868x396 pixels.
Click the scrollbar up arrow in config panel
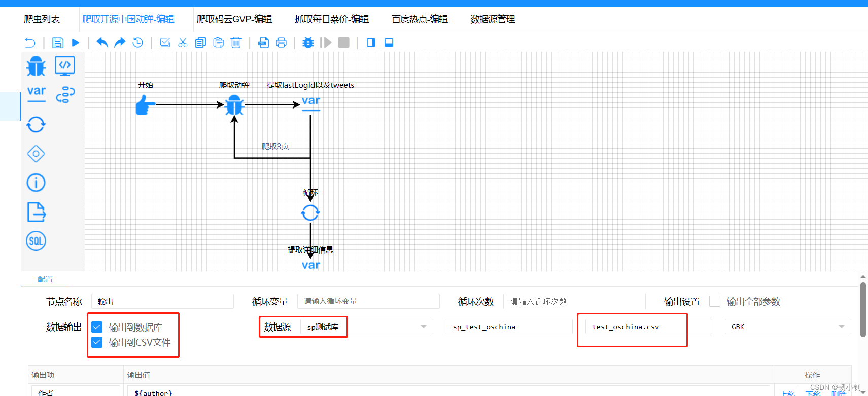863,277
